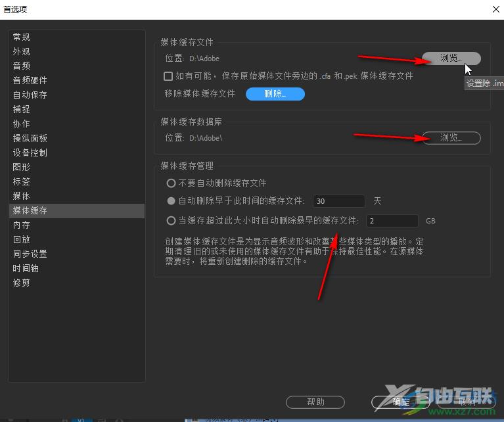
Task: Select 不要自动删除缓存文件 radio option
Action: [x=171, y=183]
